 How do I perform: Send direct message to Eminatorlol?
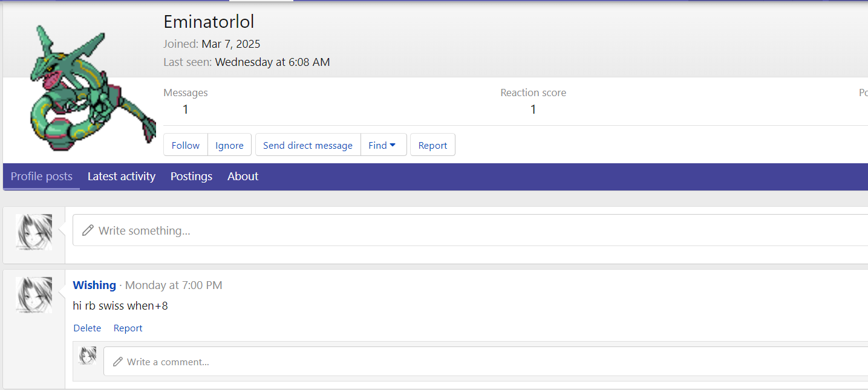[x=308, y=145]
